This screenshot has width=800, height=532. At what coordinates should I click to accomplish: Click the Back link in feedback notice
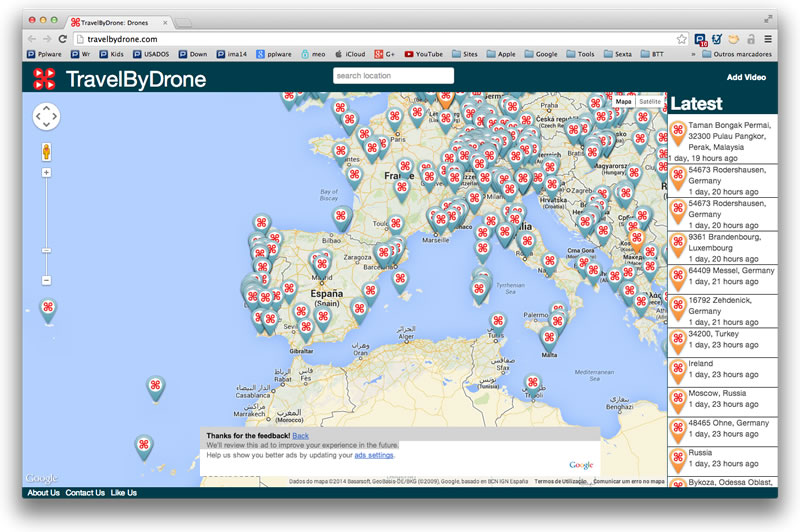coord(301,436)
